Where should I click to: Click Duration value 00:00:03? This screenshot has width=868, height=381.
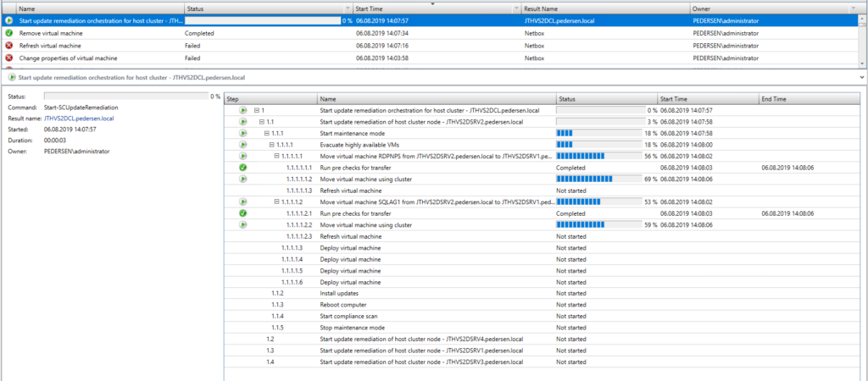click(x=55, y=141)
